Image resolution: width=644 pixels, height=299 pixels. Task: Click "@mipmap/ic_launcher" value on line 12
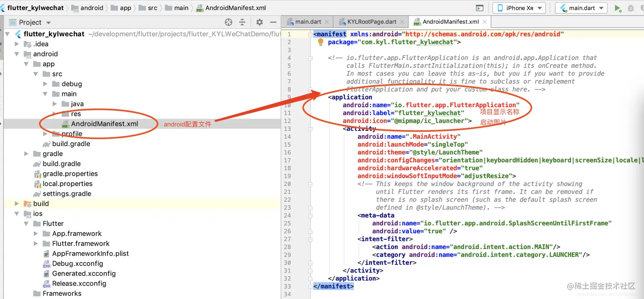coord(430,121)
